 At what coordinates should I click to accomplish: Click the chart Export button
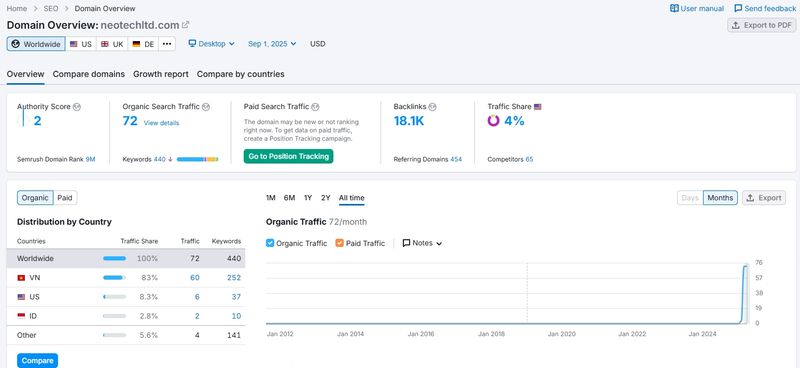pos(764,198)
